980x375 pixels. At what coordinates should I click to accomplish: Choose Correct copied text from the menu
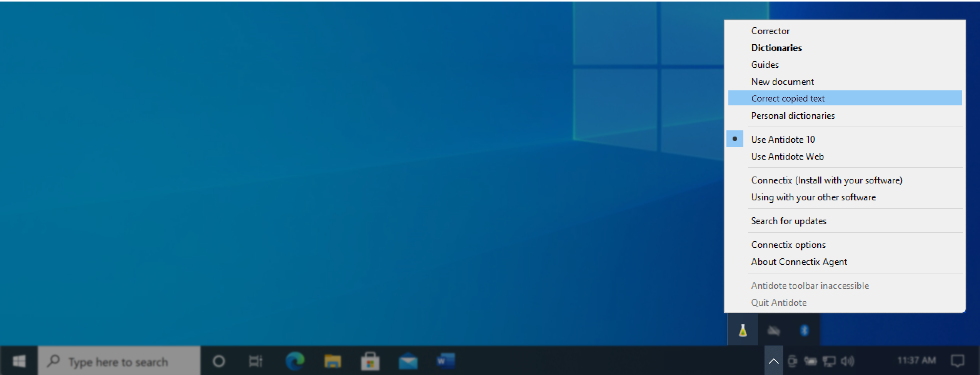[788, 98]
